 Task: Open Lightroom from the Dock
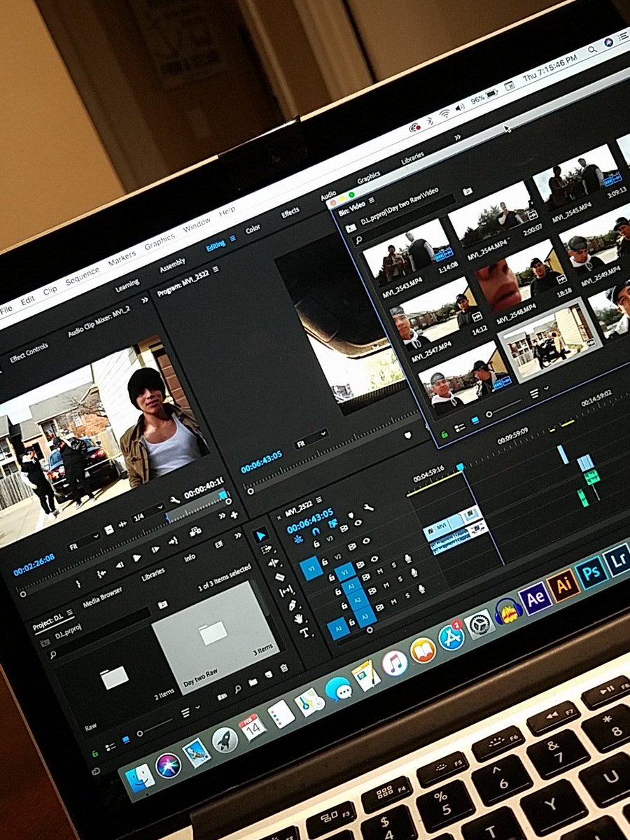click(617, 561)
